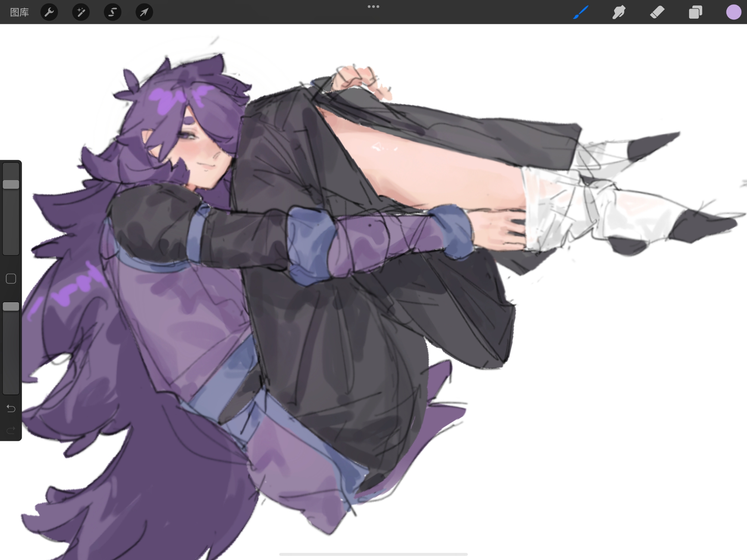Screen dimensions: 747x560
Task: Activate the Selection tool
Action: [x=112, y=12]
